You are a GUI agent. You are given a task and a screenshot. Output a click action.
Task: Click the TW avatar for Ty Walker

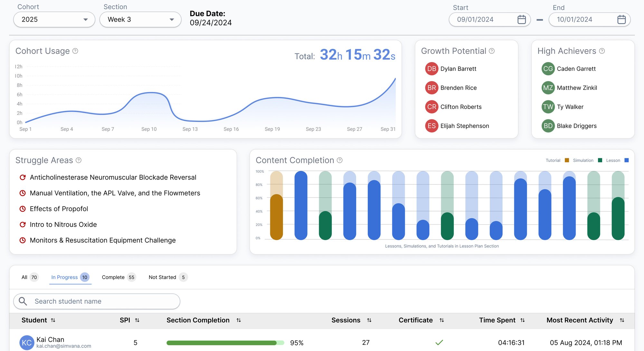(x=548, y=107)
